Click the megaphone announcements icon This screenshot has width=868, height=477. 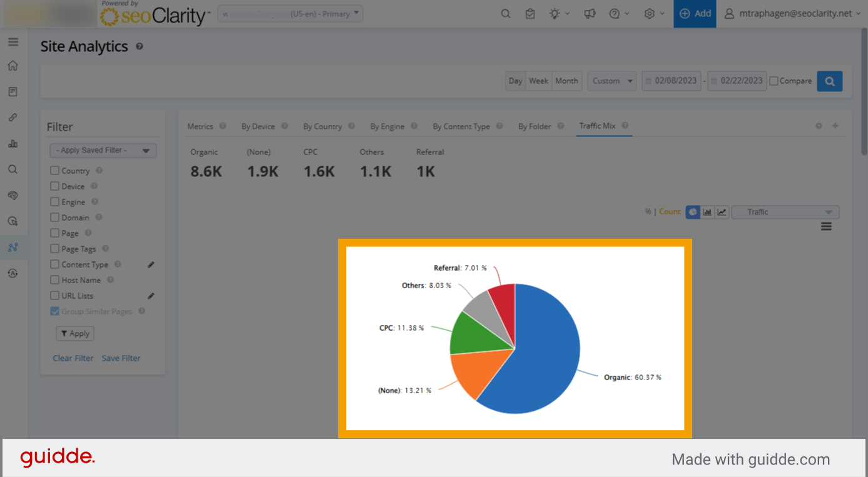[x=589, y=13]
